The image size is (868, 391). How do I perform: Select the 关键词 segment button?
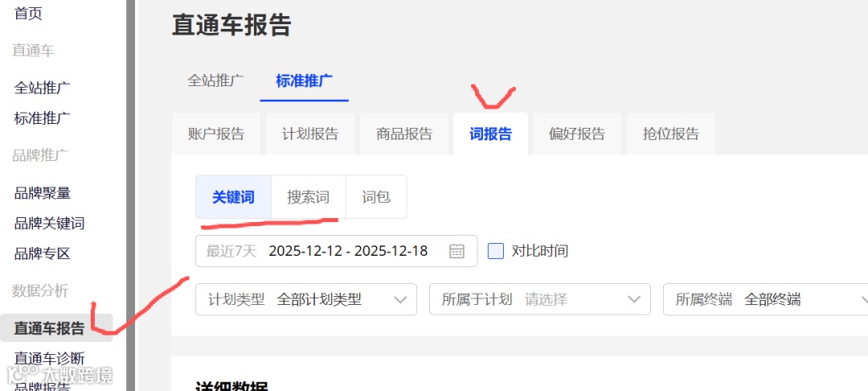click(x=234, y=197)
